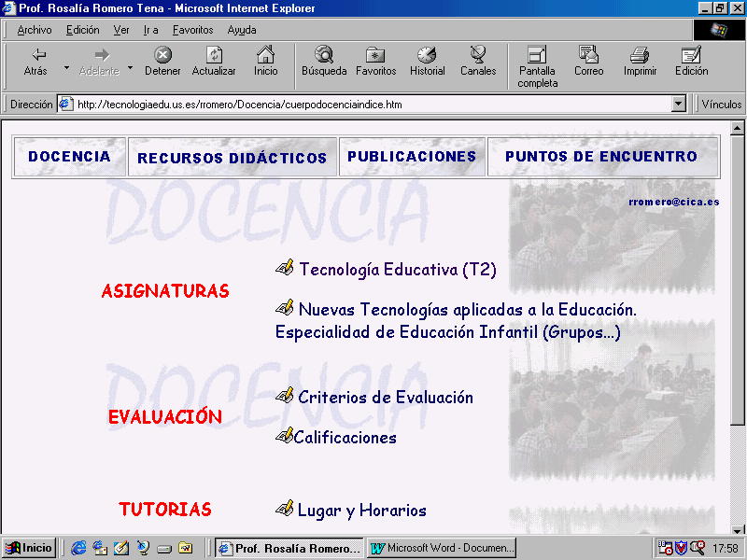Select the RECURSOS DIDÁCTICOS navigation tab
Image resolution: width=747 pixels, height=560 pixels.
(233, 158)
